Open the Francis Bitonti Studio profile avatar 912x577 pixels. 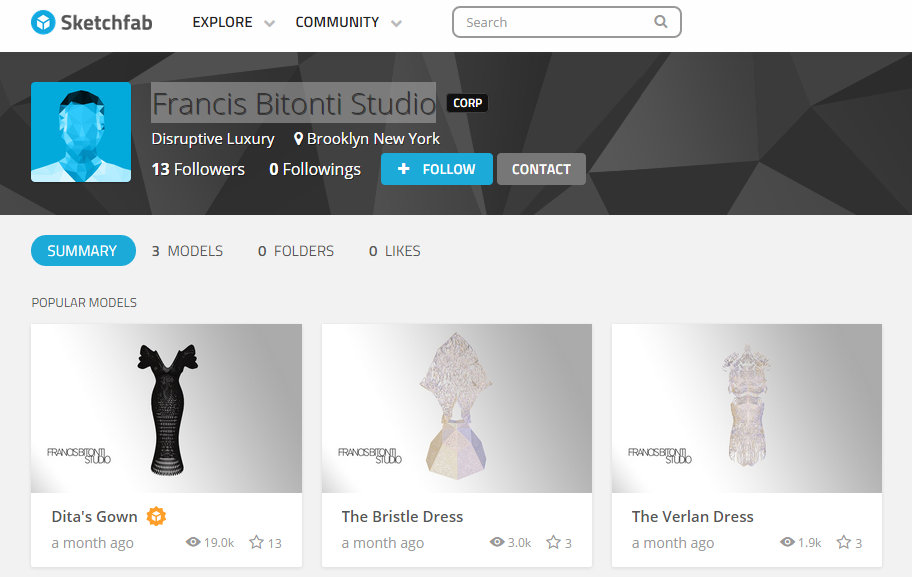click(x=81, y=132)
